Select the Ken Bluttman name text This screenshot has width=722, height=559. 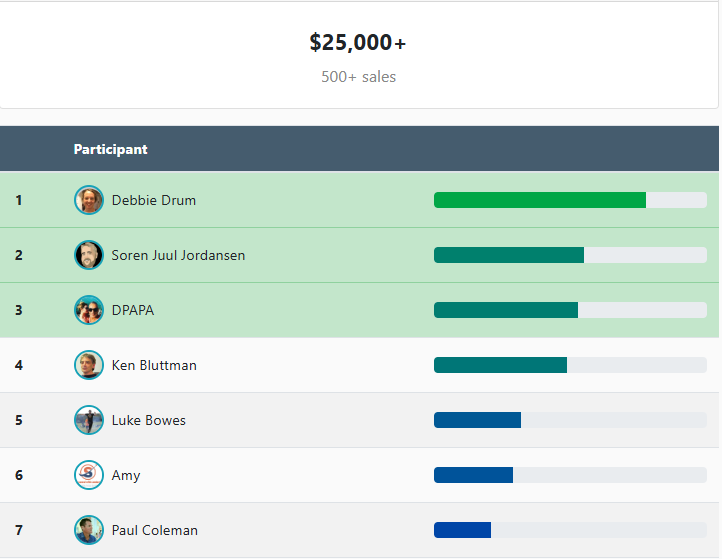[x=154, y=365]
